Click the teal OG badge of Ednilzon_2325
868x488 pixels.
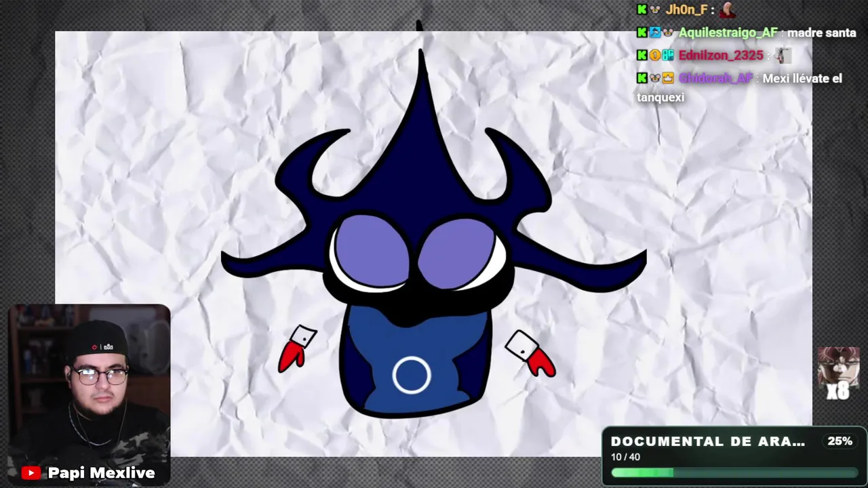pyautogui.click(x=667, y=56)
